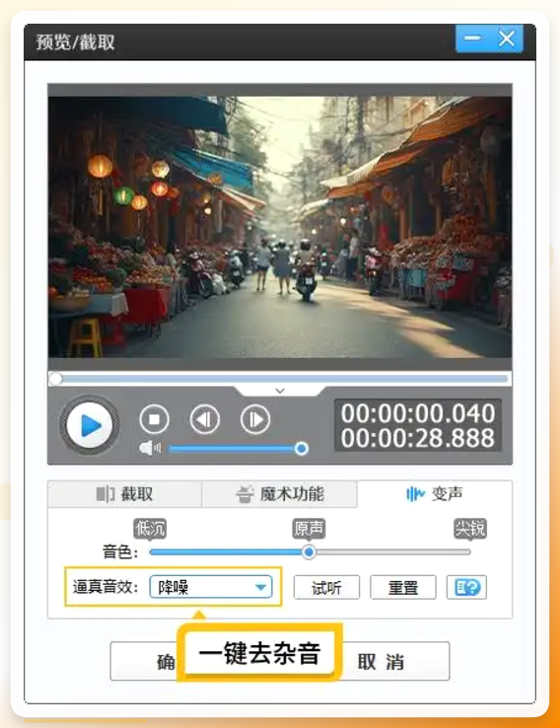Click the current time 00:00:00.040 display
Viewport: 560px width, 728px height.
point(418,413)
